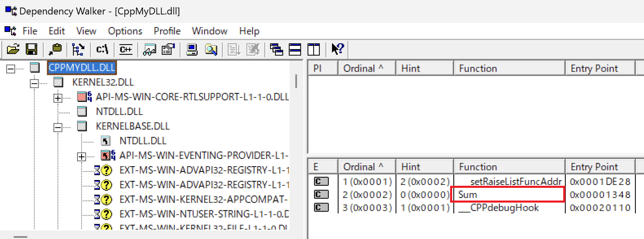Image resolution: width=644 pixels, height=239 pixels.
Task: Sort exports by Entry Point column header
Action: [x=601, y=167]
